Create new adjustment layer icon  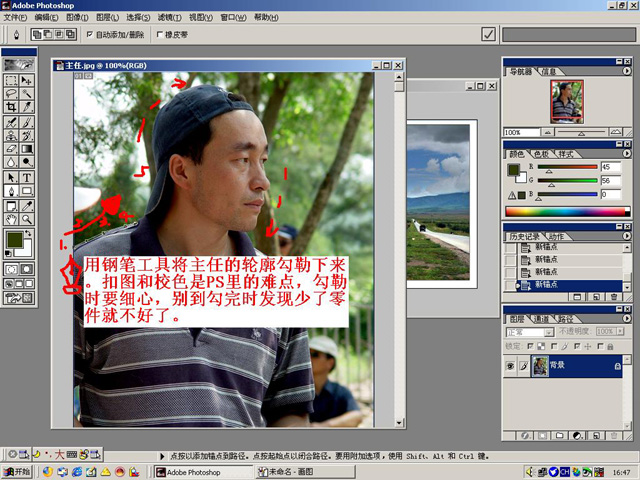(577, 436)
